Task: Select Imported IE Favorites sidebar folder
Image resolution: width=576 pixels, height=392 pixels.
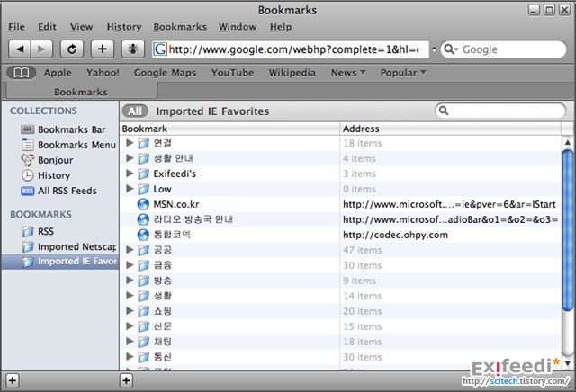Action: (x=60, y=262)
